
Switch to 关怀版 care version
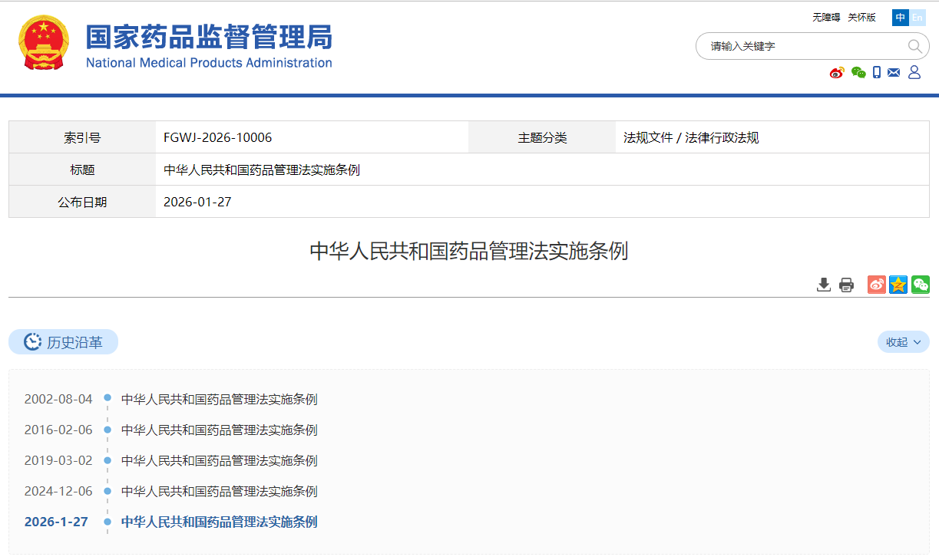pos(861,18)
